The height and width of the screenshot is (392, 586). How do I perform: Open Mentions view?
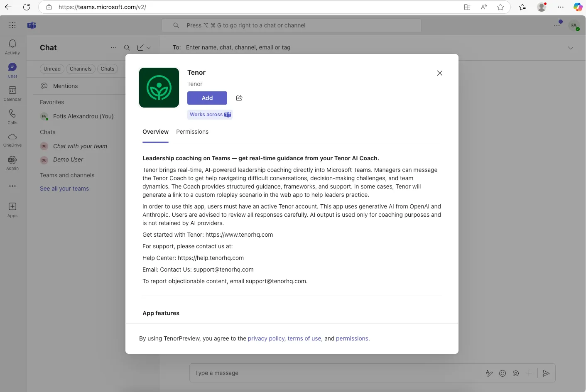click(65, 86)
